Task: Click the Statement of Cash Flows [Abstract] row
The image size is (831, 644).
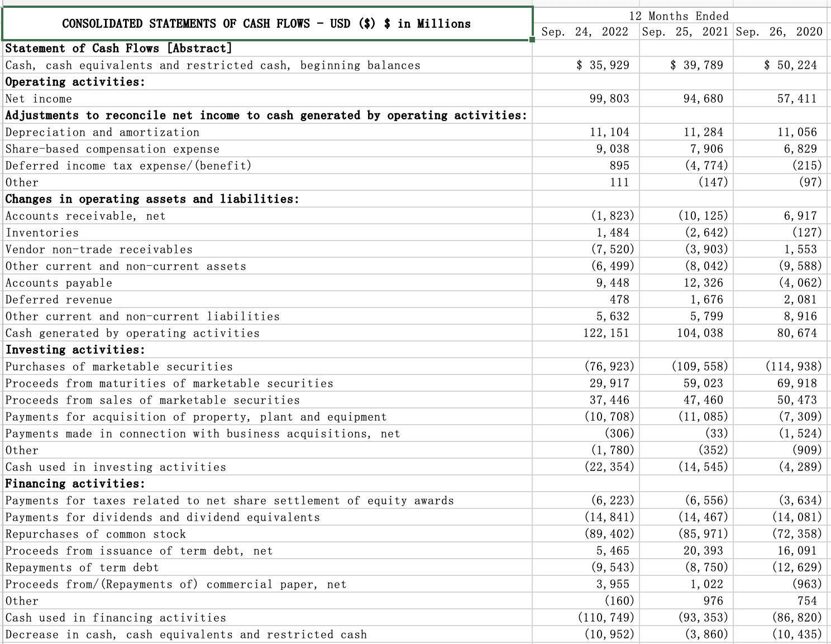Action: (x=118, y=49)
